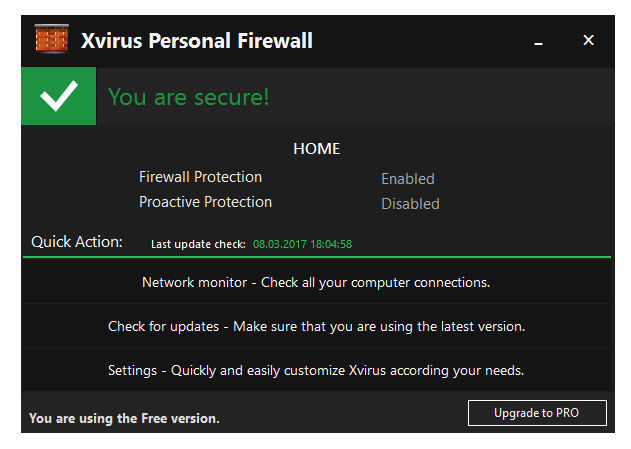Minimize the Xvirus Personal Firewall window
The height and width of the screenshot is (449, 631).
tap(541, 41)
